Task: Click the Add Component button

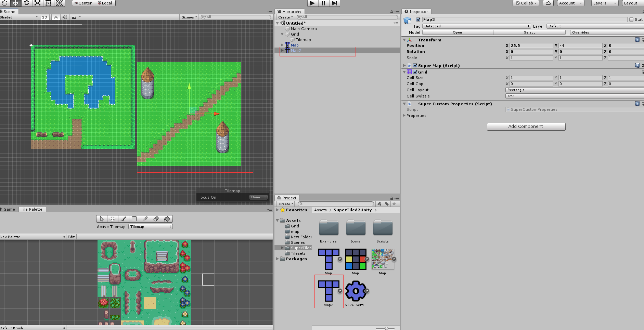Action: [526, 126]
